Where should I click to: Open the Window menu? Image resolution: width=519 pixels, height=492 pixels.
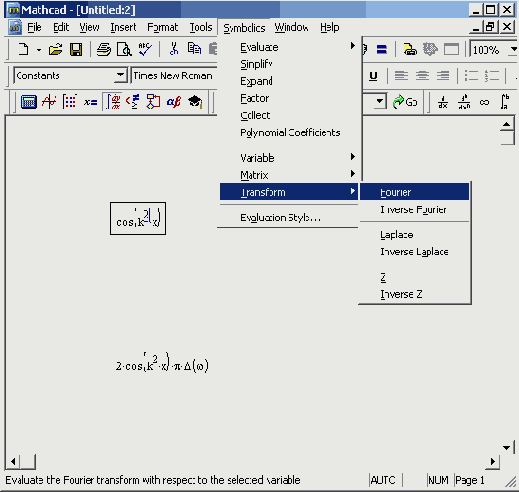[291, 27]
